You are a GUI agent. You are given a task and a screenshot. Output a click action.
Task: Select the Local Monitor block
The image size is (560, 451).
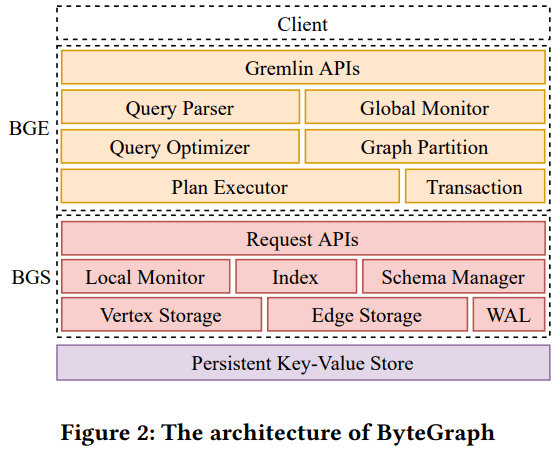click(145, 277)
